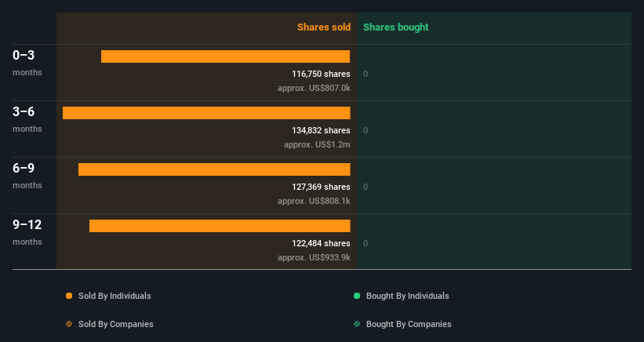
Task: Click the 9–12 months orange sold bar
Action: click(220, 226)
